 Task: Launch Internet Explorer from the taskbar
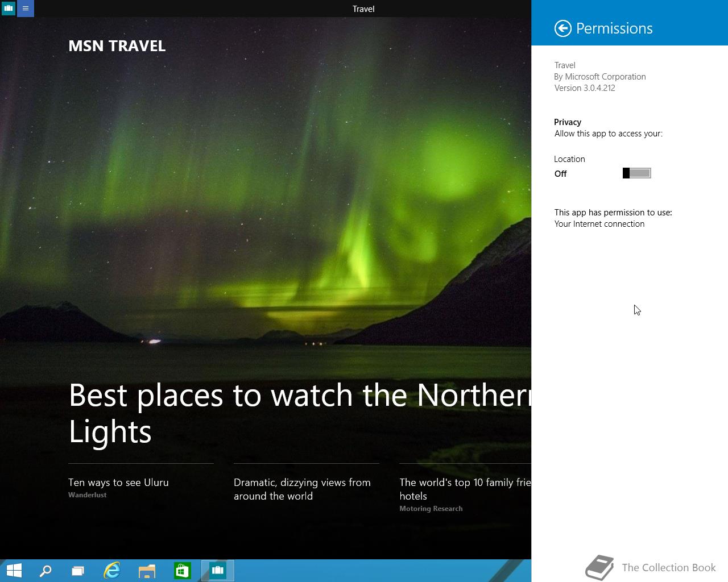tap(112, 570)
